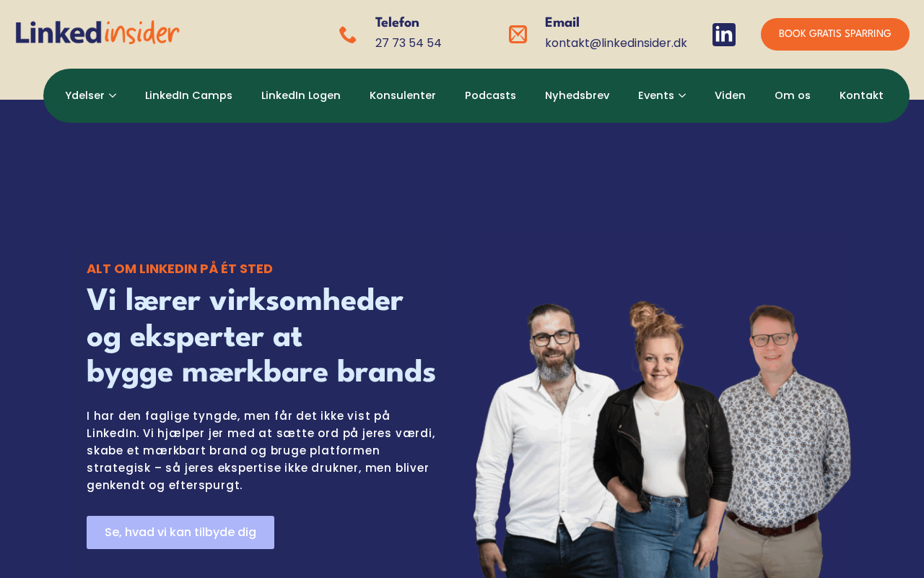924x578 pixels.
Task: Expand the Ydelser dropdown menu
Action: 90,95
